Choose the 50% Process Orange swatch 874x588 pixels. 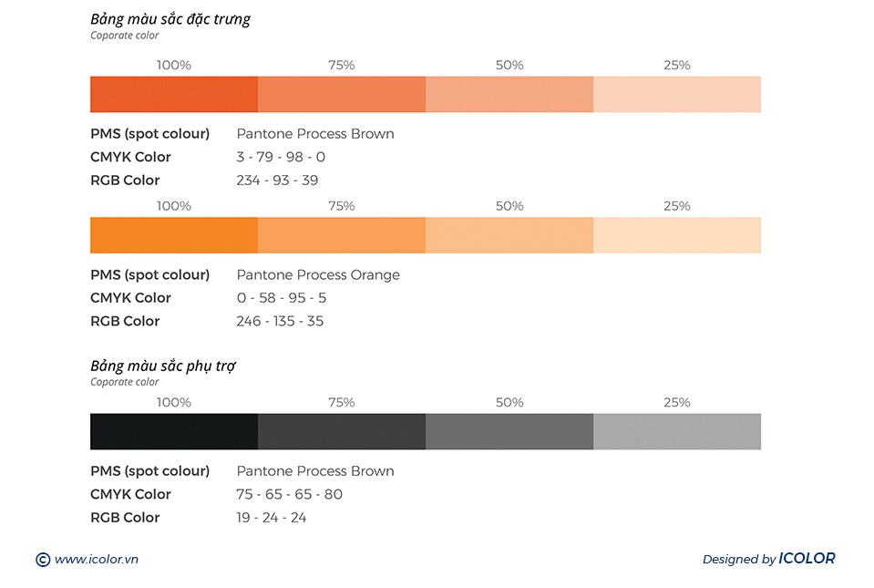[509, 235]
